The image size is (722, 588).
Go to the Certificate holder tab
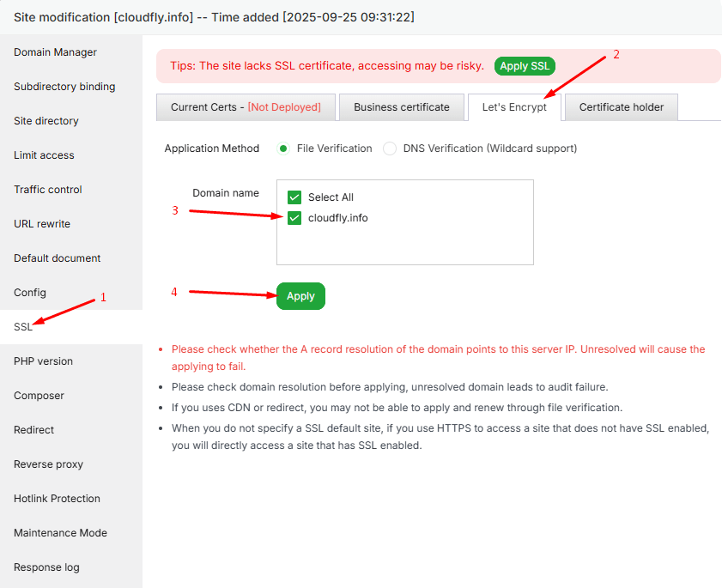[621, 107]
